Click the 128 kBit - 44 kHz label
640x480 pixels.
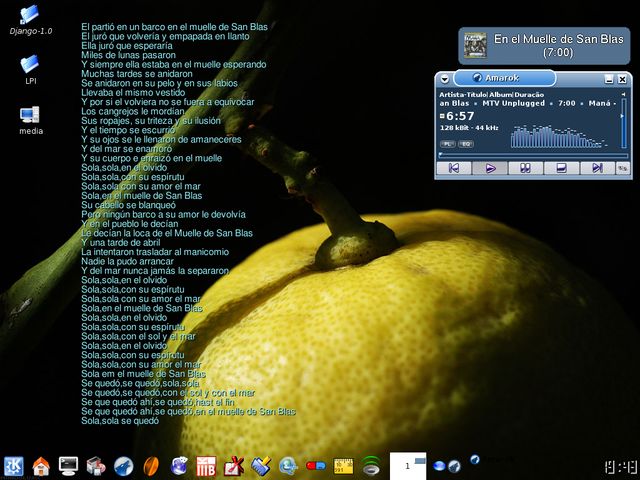[x=469, y=128]
